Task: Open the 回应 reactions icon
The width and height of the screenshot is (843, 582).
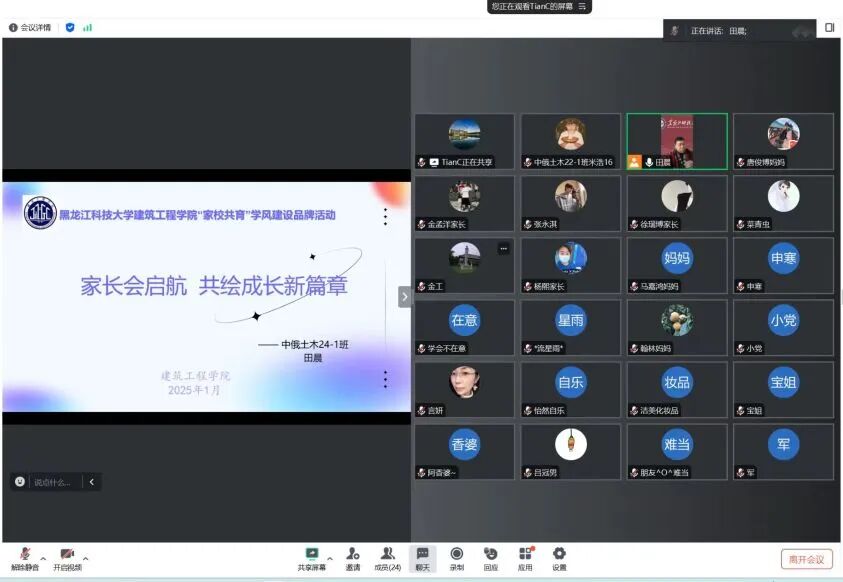Action: 490,554
